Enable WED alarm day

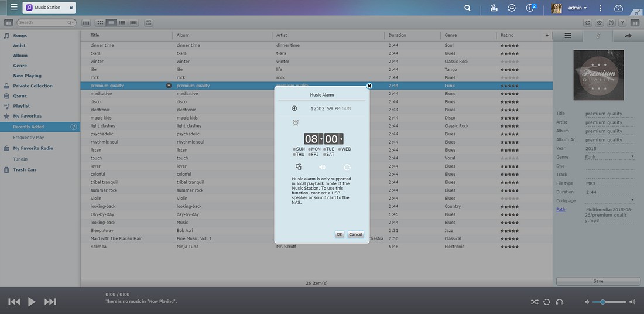(x=345, y=149)
